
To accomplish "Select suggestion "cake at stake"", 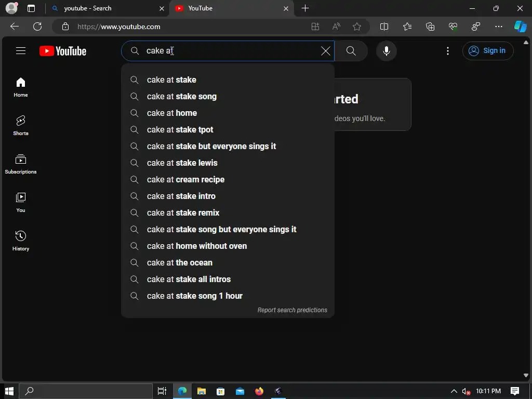I will [228, 79].
